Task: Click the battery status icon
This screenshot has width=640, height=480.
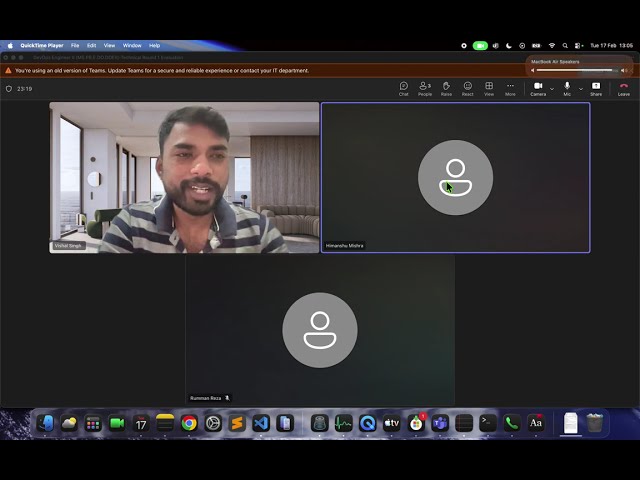Action: [536, 46]
